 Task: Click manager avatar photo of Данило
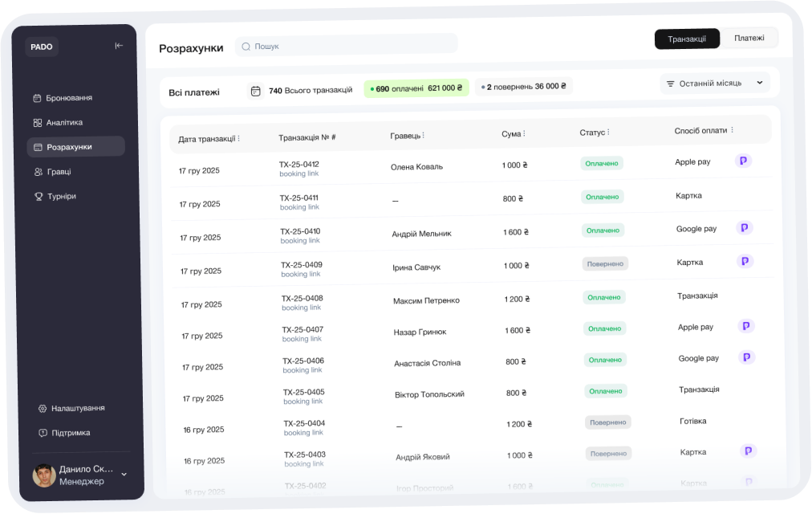[x=44, y=475]
